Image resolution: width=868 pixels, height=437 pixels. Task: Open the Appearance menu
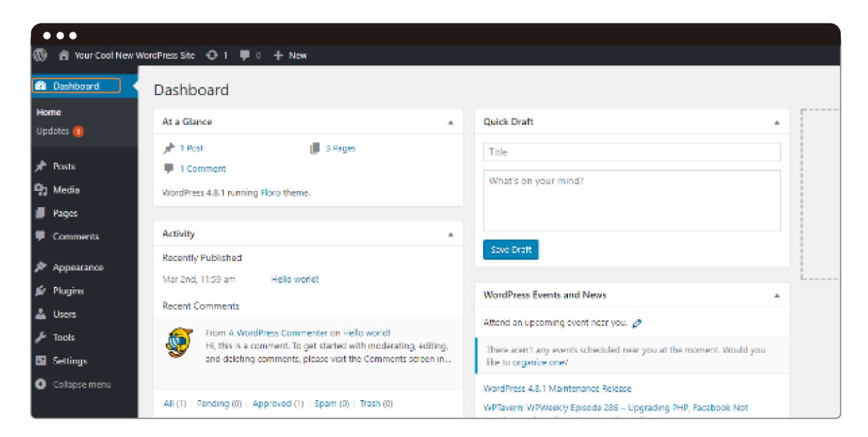[x=78, y=267]
